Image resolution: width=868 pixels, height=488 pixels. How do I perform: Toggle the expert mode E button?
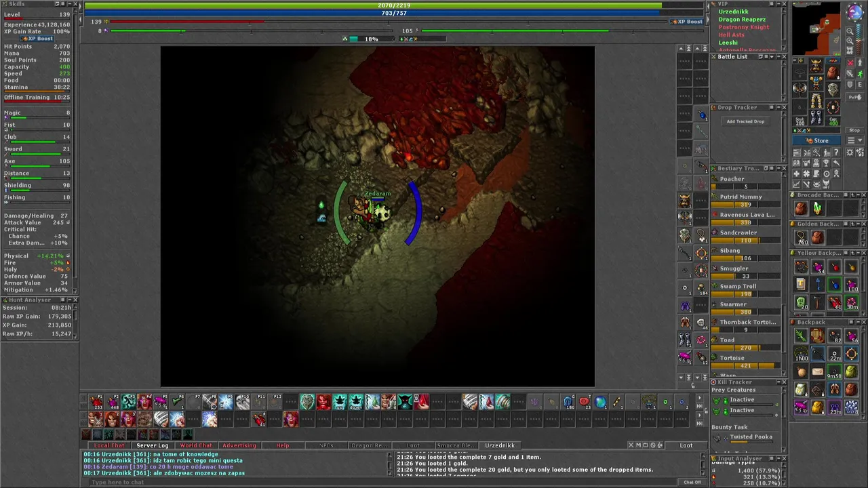click(860, 85)
